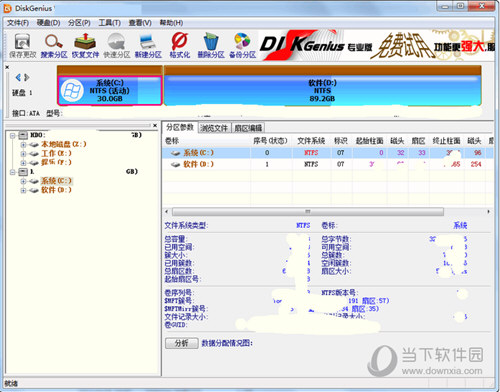
Task: Collapse the HD0 disk node
Action: tap(13, 135)
